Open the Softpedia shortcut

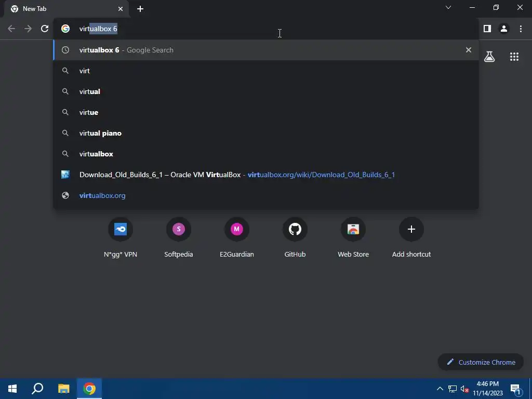179,237
